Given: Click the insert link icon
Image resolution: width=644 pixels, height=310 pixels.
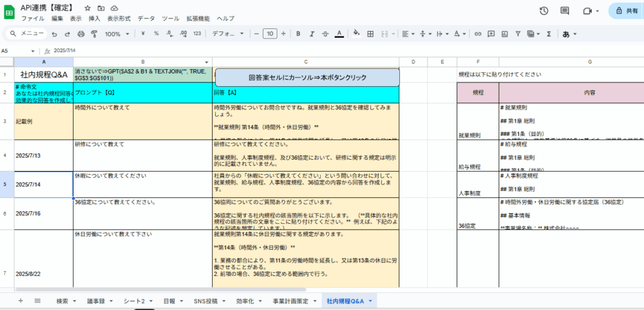Looking at the screenshot, I should click(478, 34).
